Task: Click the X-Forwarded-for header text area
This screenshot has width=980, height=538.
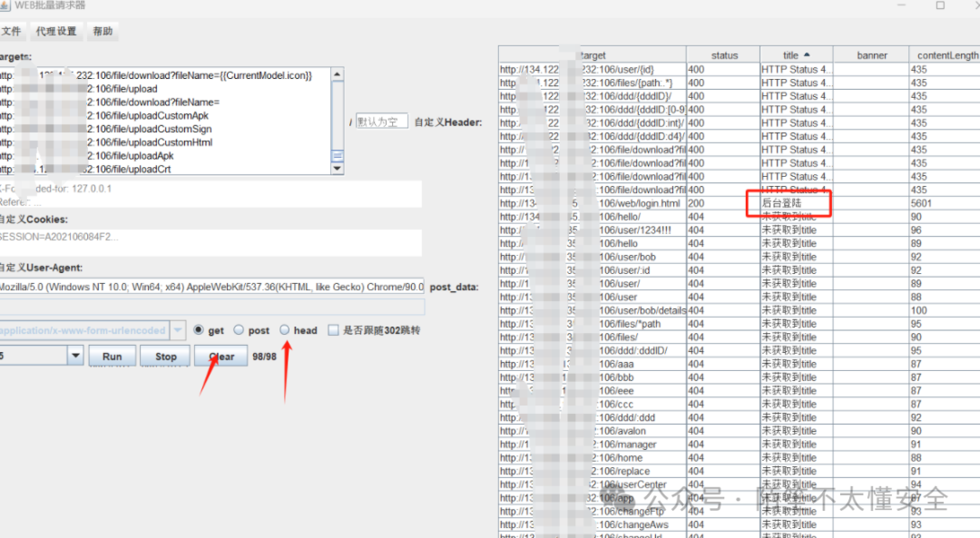Action: pyautogui.click(x=211, y=194)
